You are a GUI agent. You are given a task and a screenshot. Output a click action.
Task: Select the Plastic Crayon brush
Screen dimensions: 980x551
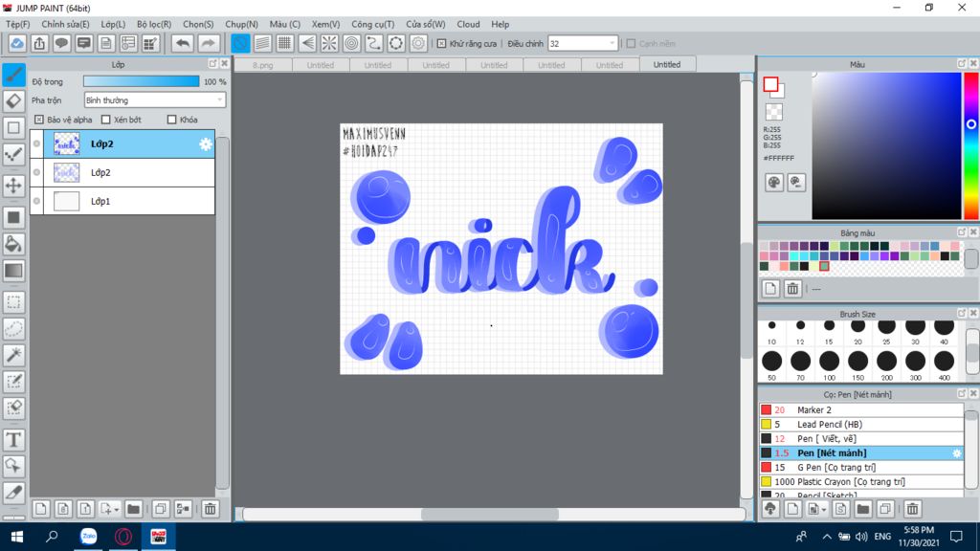[861, 482]
